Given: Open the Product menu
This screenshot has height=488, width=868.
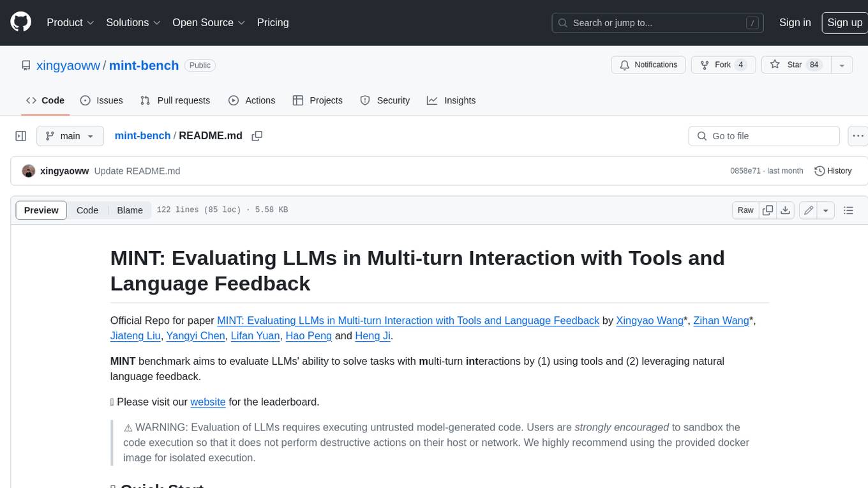Looking at the screenshot, I should click(70, 22).
